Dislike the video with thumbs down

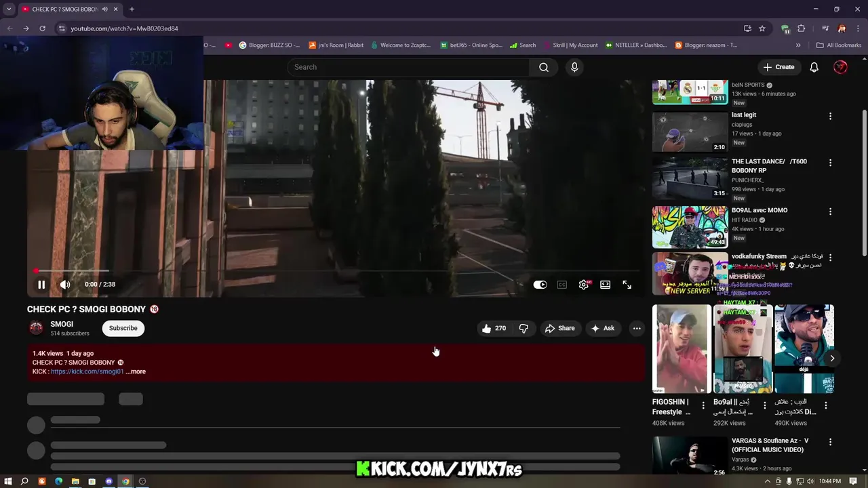[x=524, y=328]
